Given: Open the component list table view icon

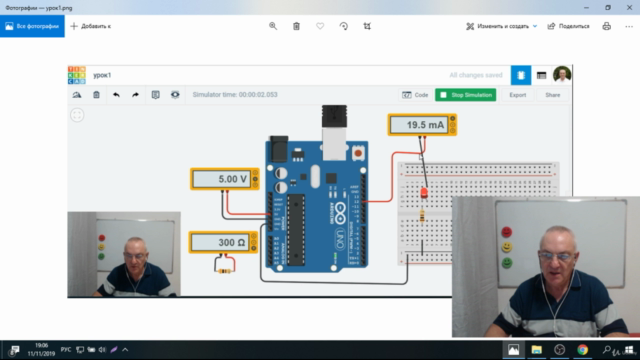Looking at the screenshot, I should (542, 75).
